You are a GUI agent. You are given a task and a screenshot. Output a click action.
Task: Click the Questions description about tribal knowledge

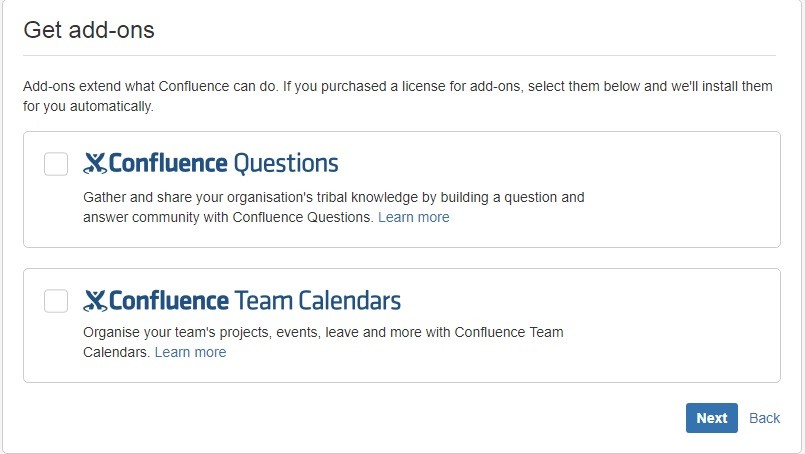click(x=333, y=197)
